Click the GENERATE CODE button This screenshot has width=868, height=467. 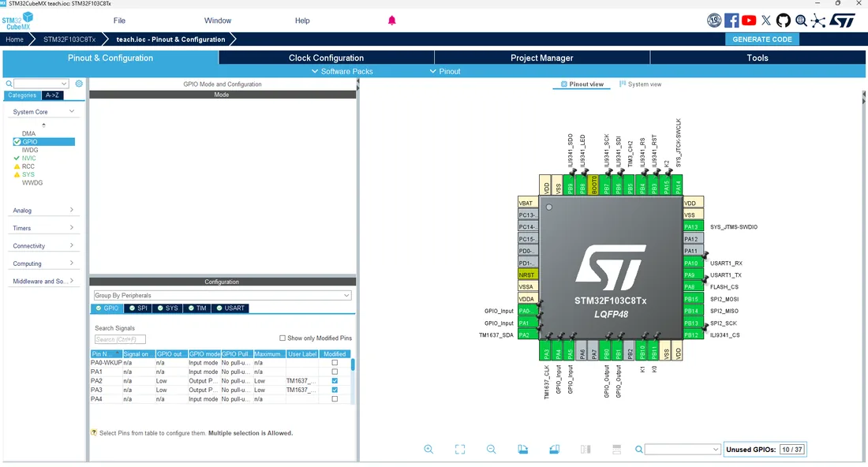tap(762, 39)
